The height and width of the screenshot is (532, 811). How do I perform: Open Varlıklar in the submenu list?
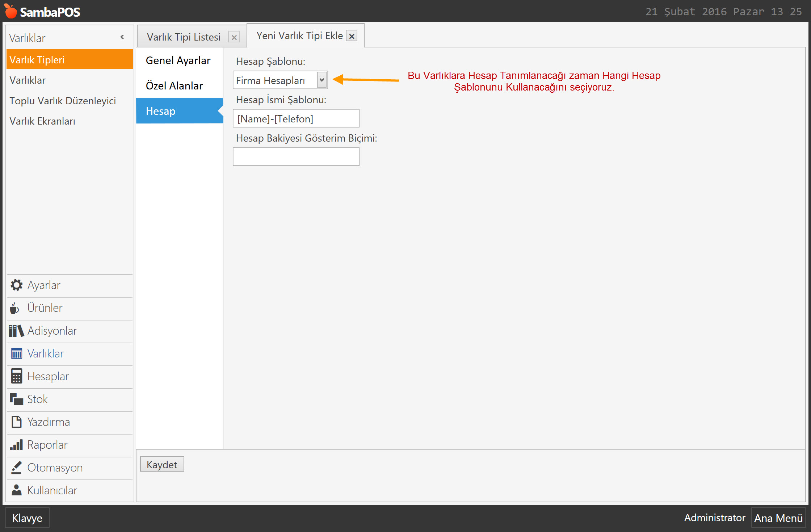click(70, 80)
